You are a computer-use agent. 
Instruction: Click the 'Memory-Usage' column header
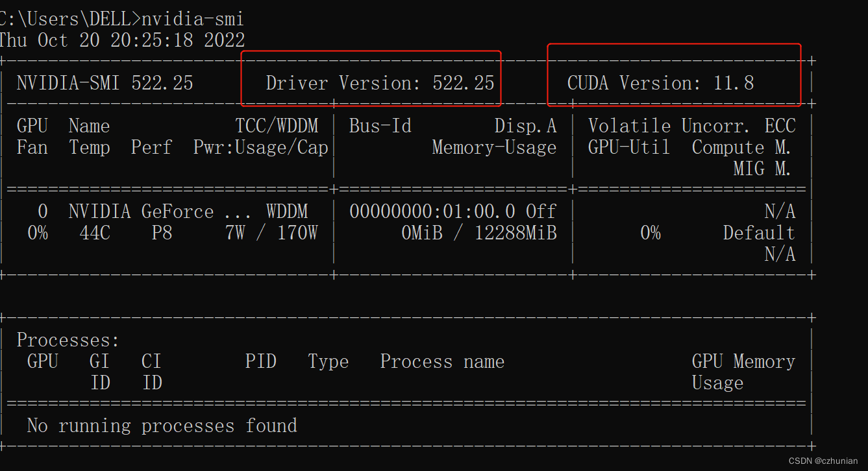(494, 147)
